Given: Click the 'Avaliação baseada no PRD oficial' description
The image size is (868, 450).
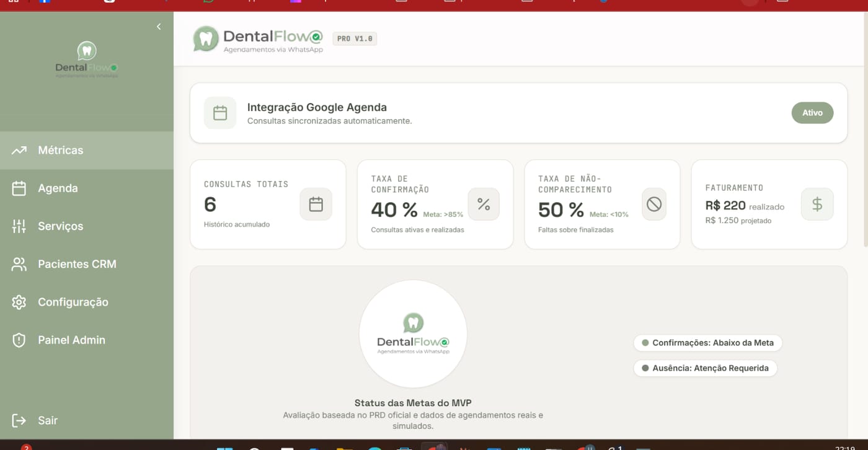Looking at the screenshot, I should click(x=413, y=420).
